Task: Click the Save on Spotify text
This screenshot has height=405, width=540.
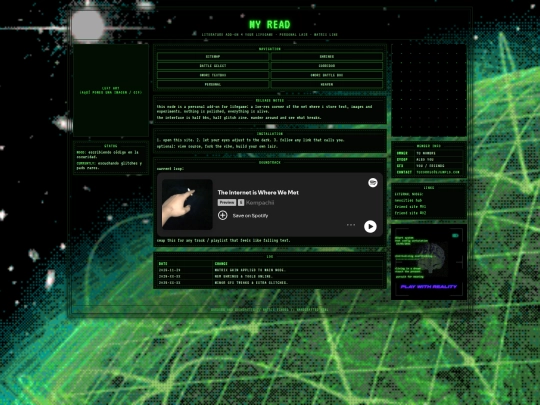Action: pyautogui.click(x=250, y=216)
